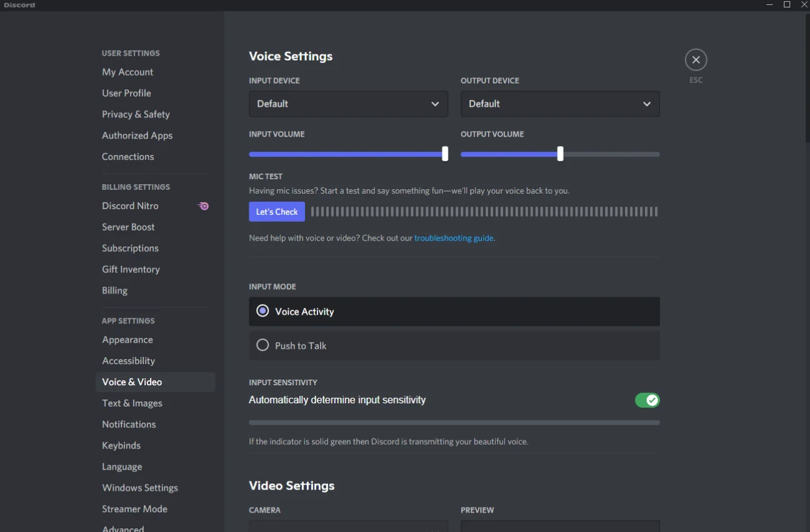
Task: Click the ESC close circle icon
Action: pyautogui.click(x=696, y=60)
